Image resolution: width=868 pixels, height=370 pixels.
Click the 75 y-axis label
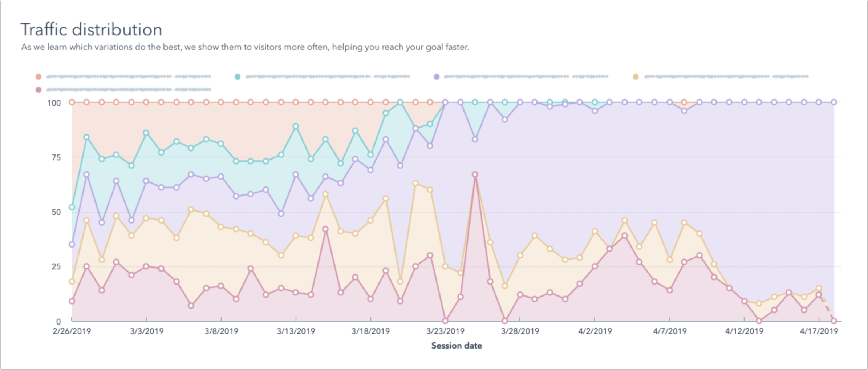pyautogui.click(x=56, y=157)
